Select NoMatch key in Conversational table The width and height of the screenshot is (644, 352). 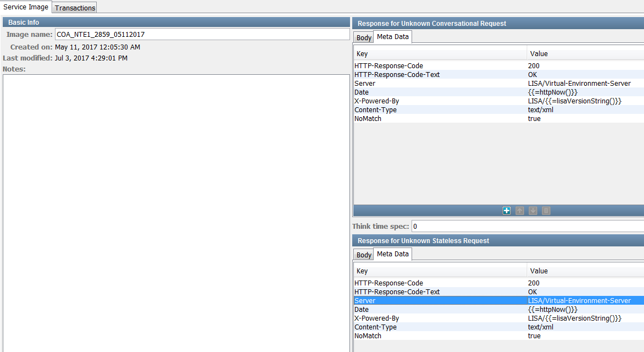(368, 118)
